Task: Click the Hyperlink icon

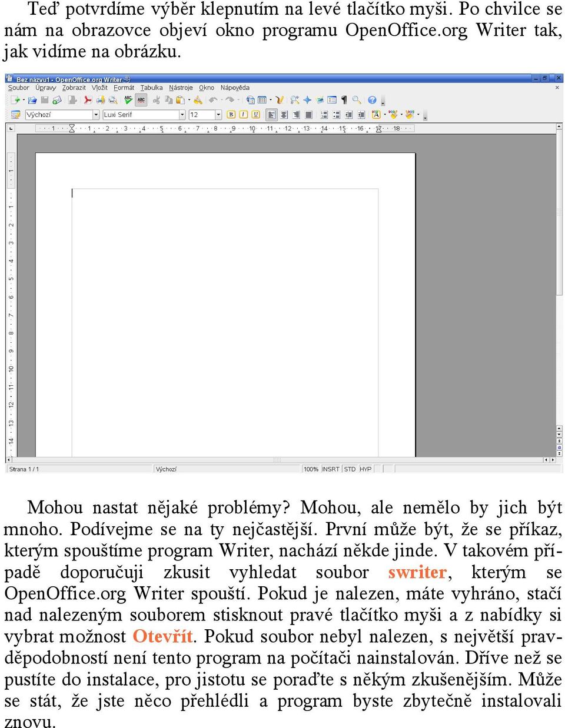Action: 250,100
